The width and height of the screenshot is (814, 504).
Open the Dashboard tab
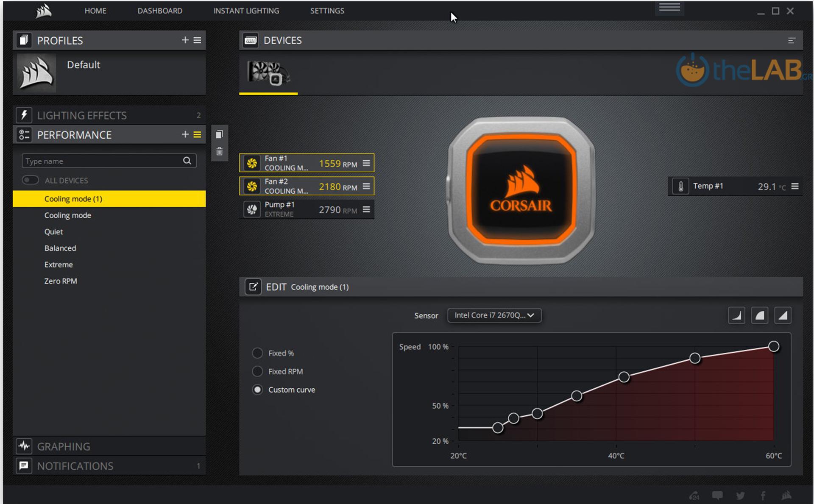point(160,11)
